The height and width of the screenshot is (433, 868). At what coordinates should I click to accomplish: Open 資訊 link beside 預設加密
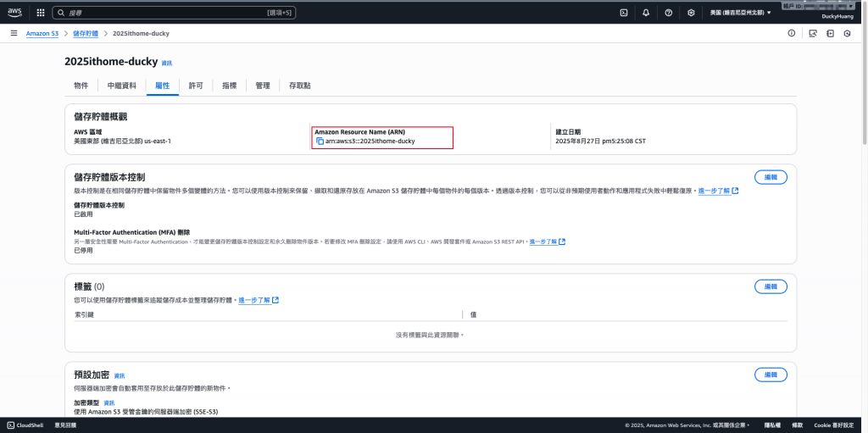[120, 375]
